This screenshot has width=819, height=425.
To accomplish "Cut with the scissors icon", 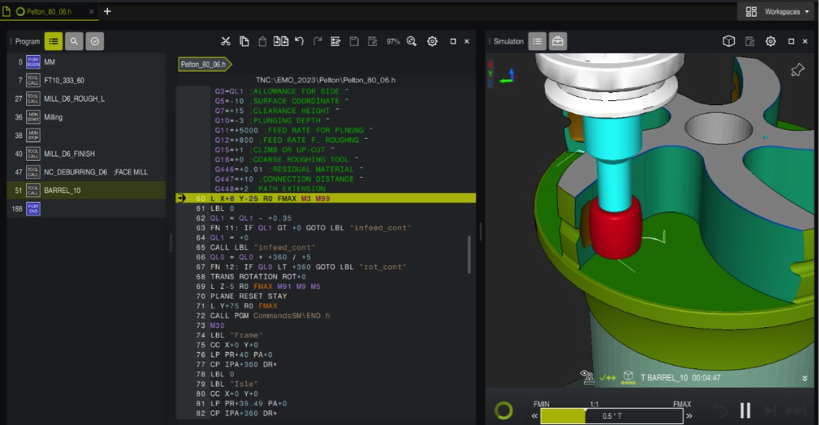I will point(226,41).
